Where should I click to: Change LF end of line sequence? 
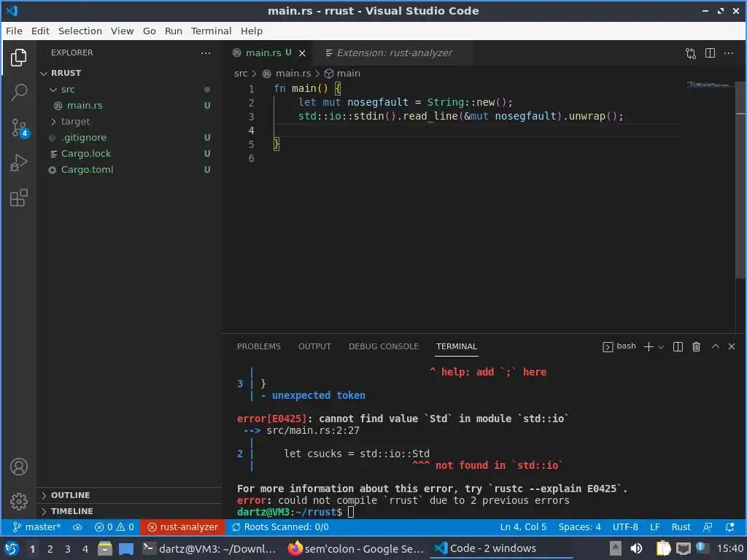point(654,526)
